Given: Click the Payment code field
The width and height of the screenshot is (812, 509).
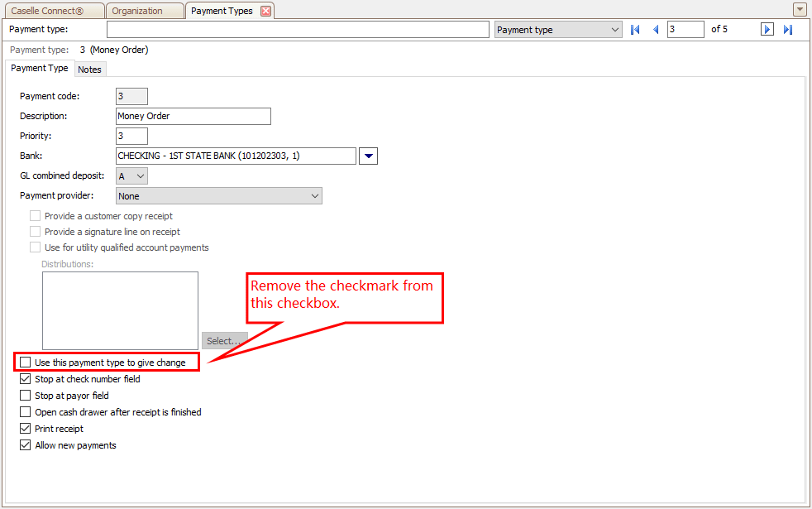Looking at the screenshot, I should click(131, 96).
